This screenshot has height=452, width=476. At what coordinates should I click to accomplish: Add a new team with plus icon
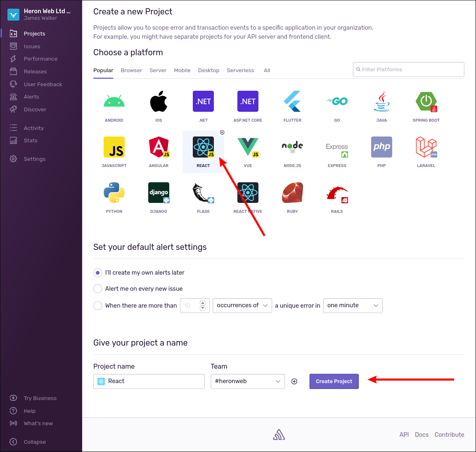294,381
